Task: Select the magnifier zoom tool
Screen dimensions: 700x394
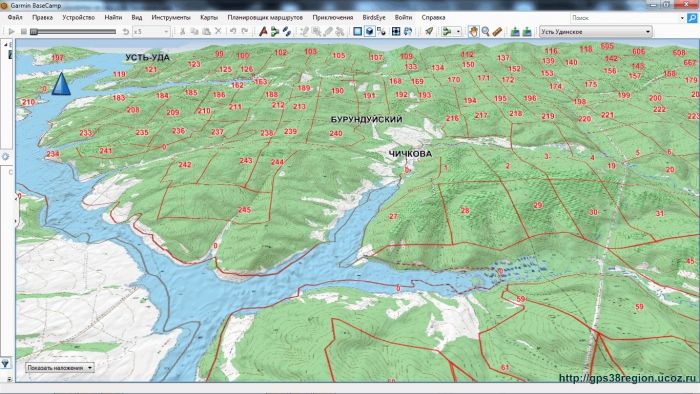Action: pos(485,32)
